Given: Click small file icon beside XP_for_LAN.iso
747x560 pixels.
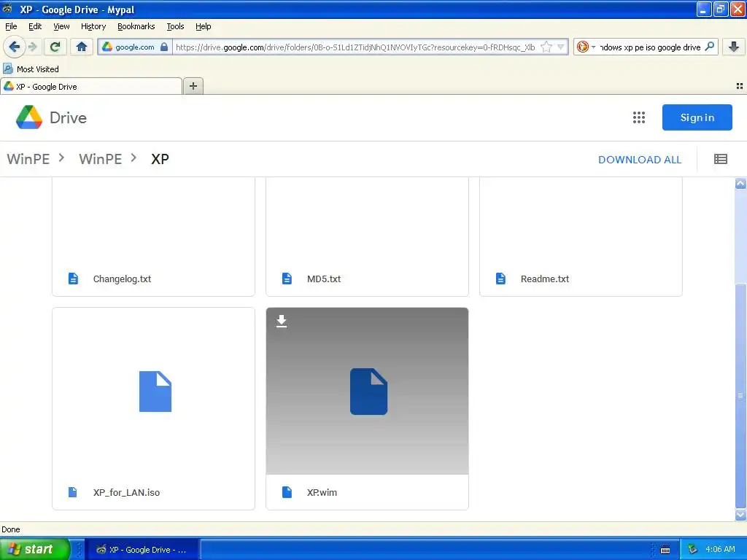Looking at the screenshot, I should 72,492.
